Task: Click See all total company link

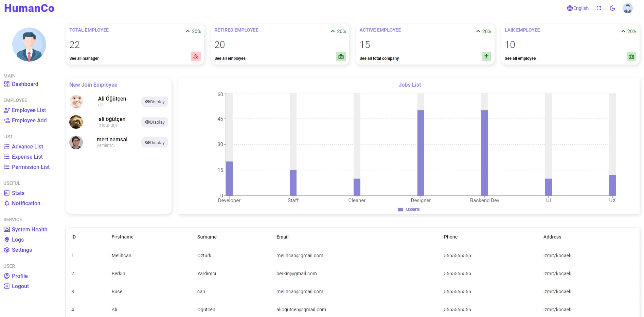Action: pyautogui.click(x=379, y=58)
